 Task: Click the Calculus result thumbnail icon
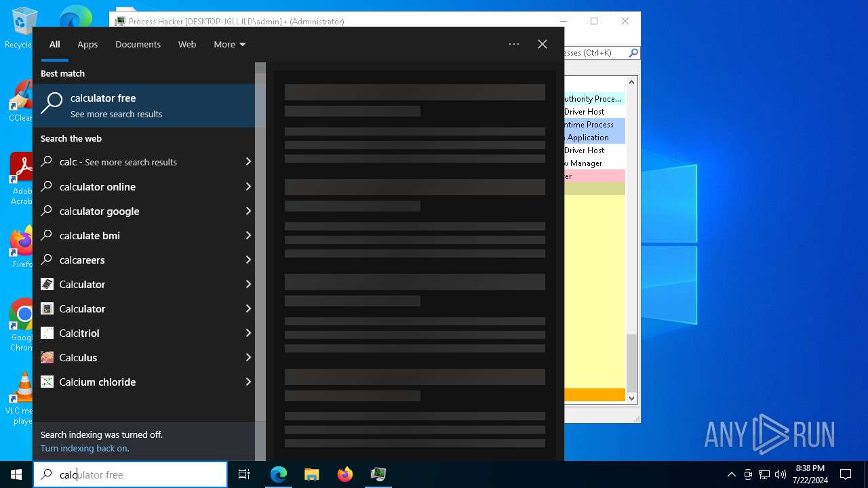(x=47, y=357)
